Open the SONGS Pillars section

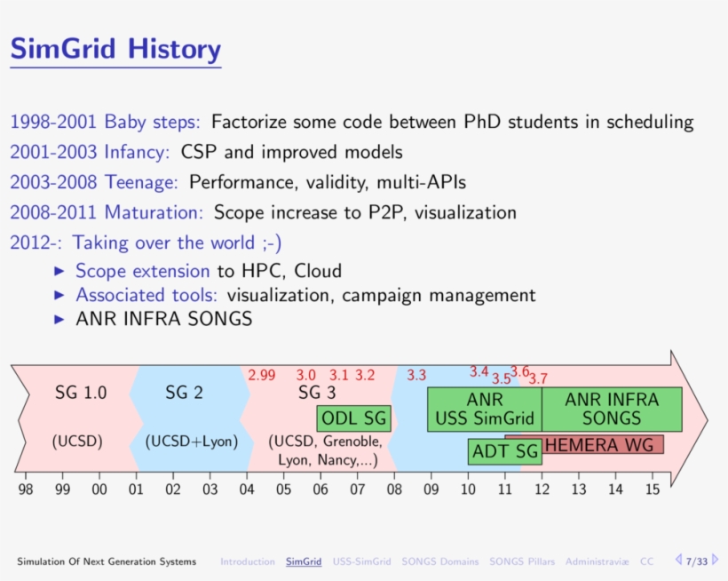pos(521,561)
